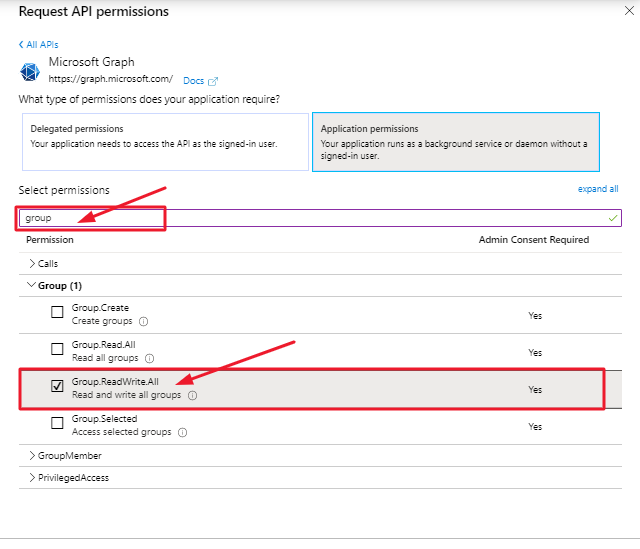Show info for Access selected groups
Image resolution: width=640 pixels, height=549 pixels.
tap(182, 432)
